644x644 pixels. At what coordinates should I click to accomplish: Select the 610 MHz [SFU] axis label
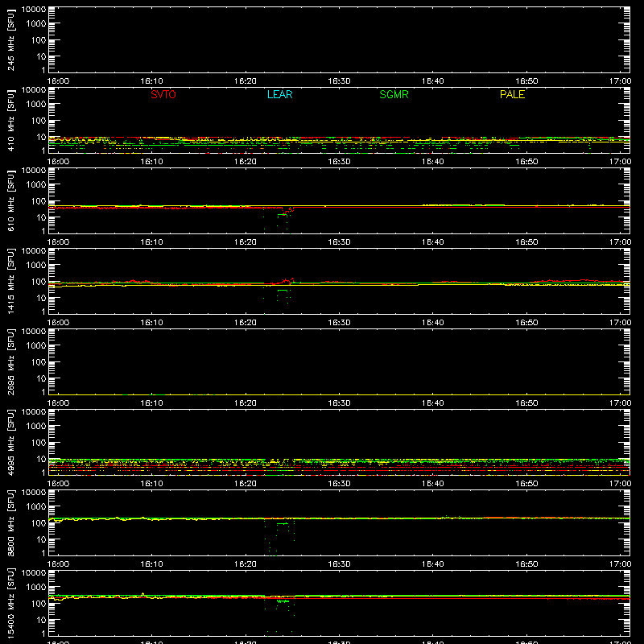pos(10,200)
